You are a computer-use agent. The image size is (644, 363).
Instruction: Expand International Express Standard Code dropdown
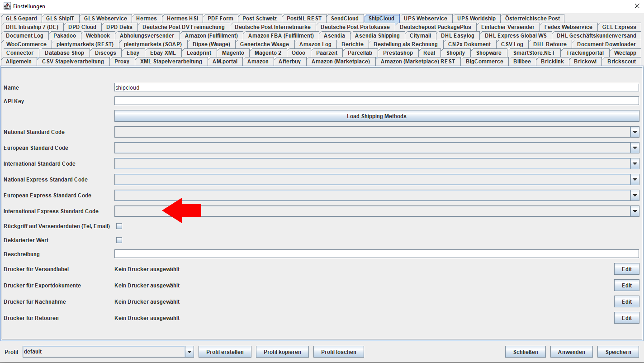click(635, 211)
